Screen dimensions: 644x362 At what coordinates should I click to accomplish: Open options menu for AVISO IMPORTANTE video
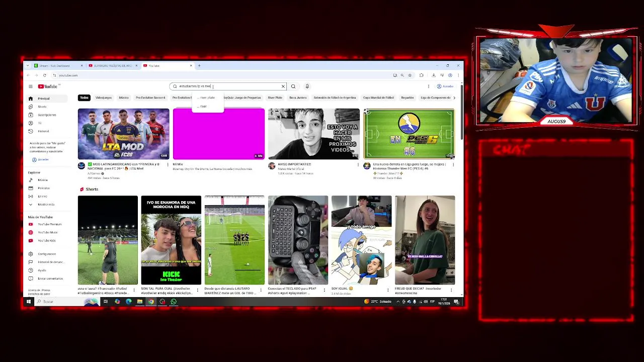point(358,164)
